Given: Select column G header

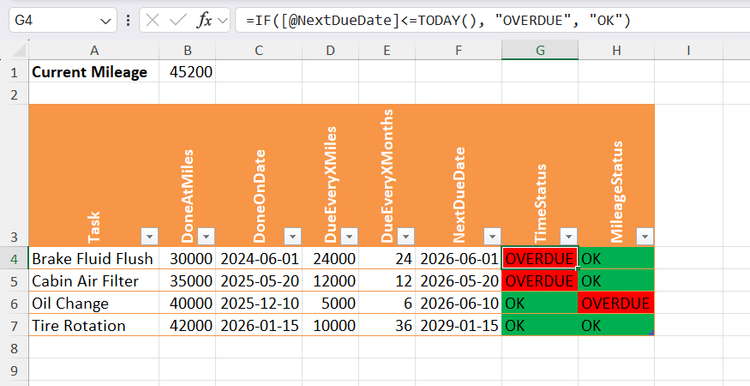Looking at the screenshot, I should point(540,50).
